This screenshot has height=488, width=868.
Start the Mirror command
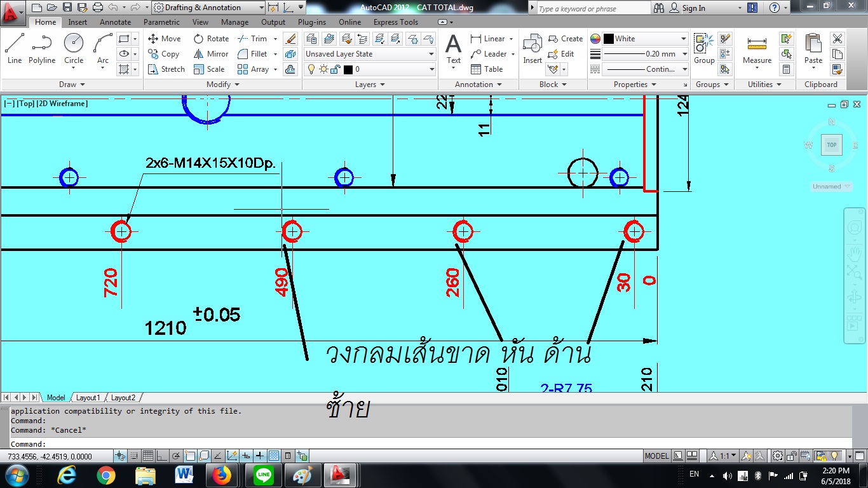point(212,54)
